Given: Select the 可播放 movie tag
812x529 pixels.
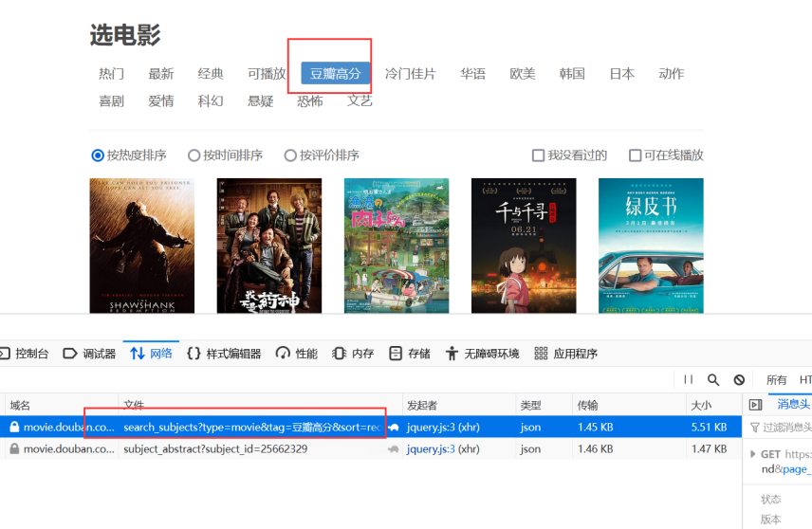Looking at the screenshot, I should coord(267,74).
